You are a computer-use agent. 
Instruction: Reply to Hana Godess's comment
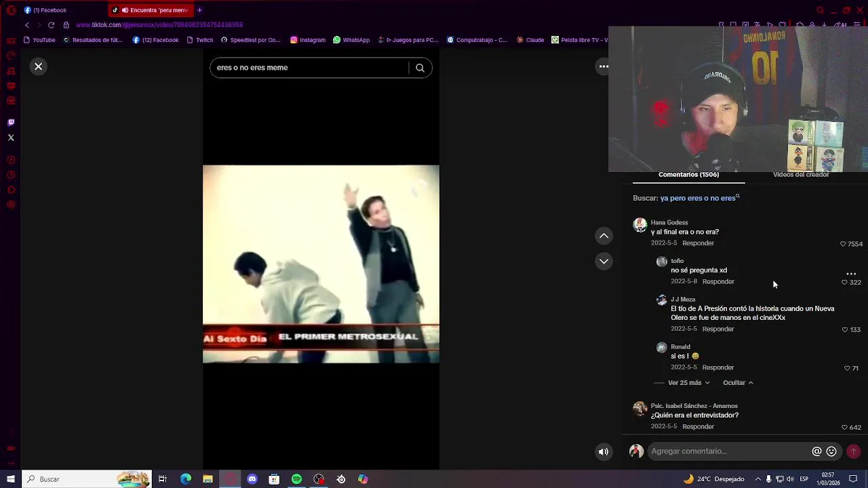click(698, 243)
